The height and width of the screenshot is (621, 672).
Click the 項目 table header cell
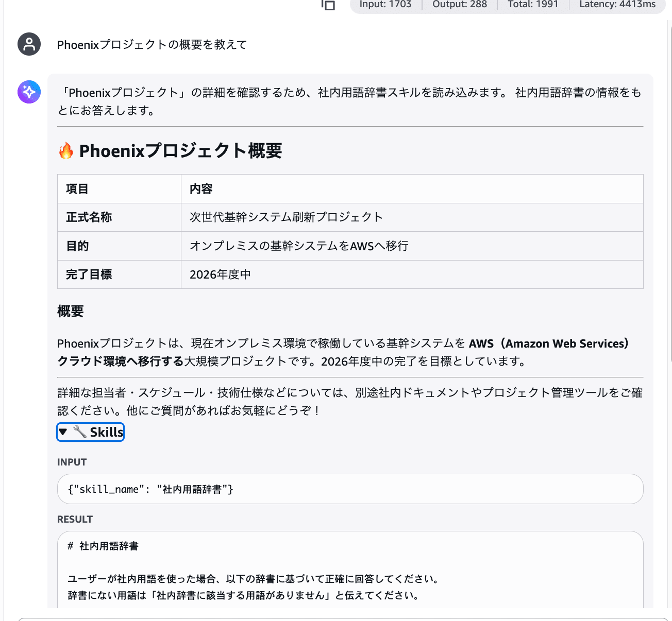point(119,189)
